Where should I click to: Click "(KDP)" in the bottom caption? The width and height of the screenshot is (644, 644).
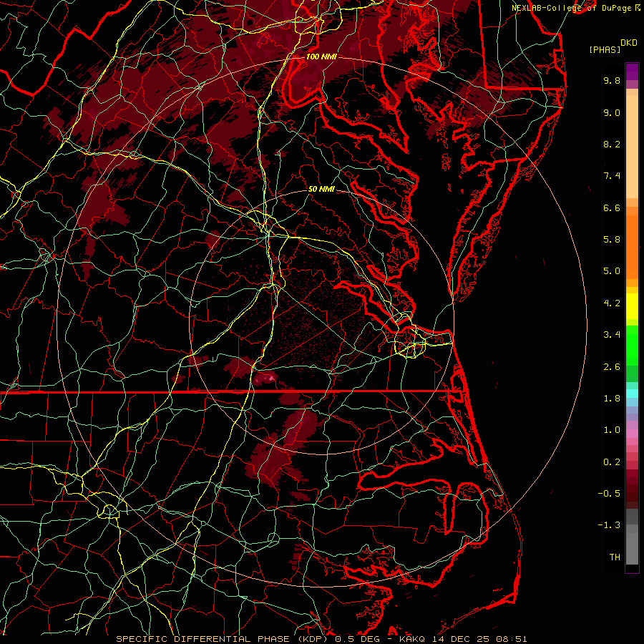click(313, 639)
